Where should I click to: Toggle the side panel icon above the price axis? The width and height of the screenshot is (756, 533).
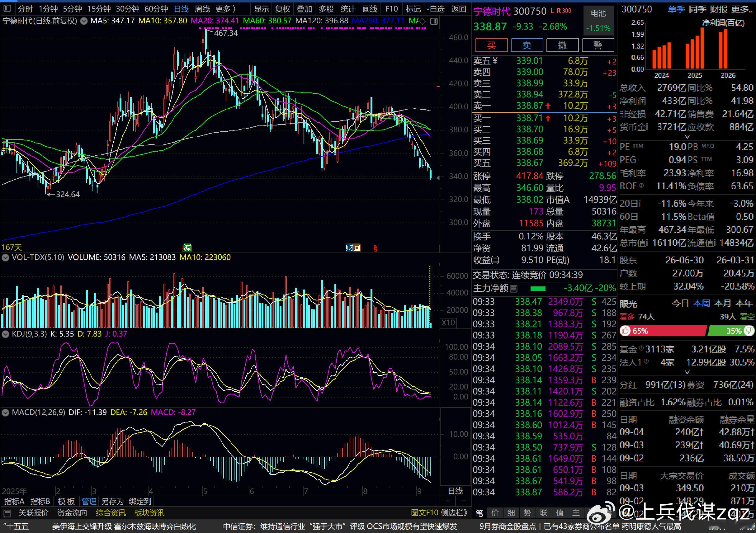(x=434, y=21)
